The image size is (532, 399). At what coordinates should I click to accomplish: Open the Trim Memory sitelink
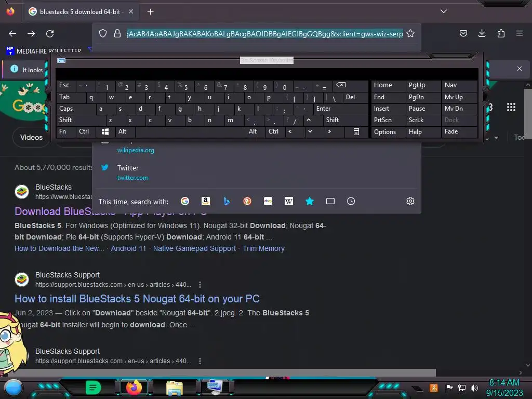coord(263,248)
